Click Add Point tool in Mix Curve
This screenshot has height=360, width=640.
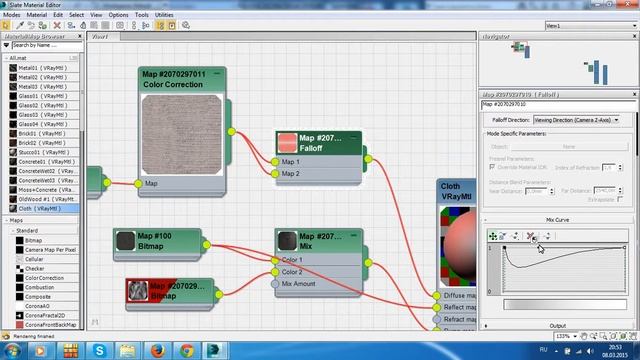coord(515,236)
